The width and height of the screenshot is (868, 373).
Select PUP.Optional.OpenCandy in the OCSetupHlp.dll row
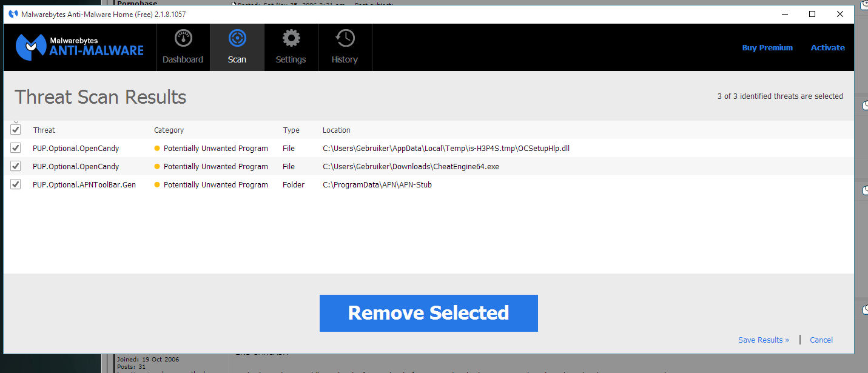tap(76, 148)
